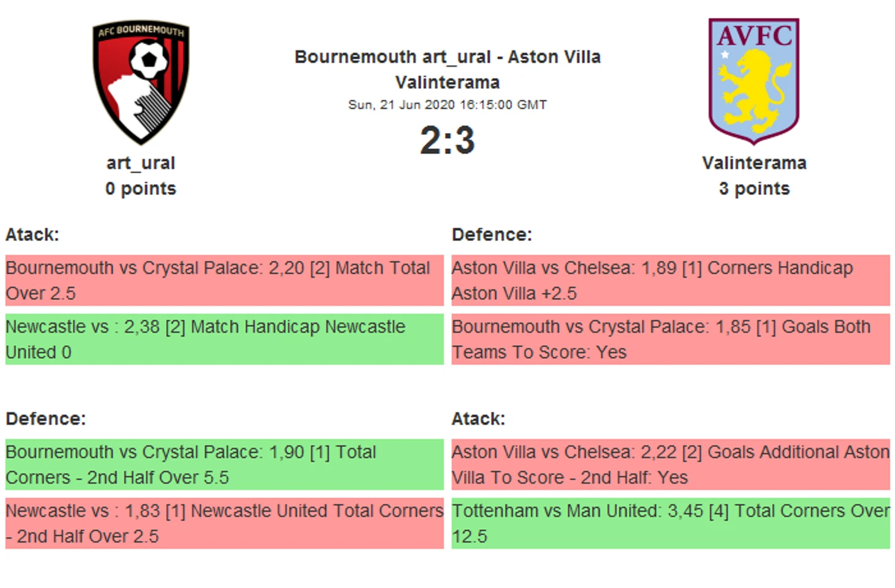The height and width of the screenshot is (588, 895).
Task: Click the Atack heading above Aston Villa vs Chelsea 2,22
Action: pyautogui.click(x=478, y=419)
